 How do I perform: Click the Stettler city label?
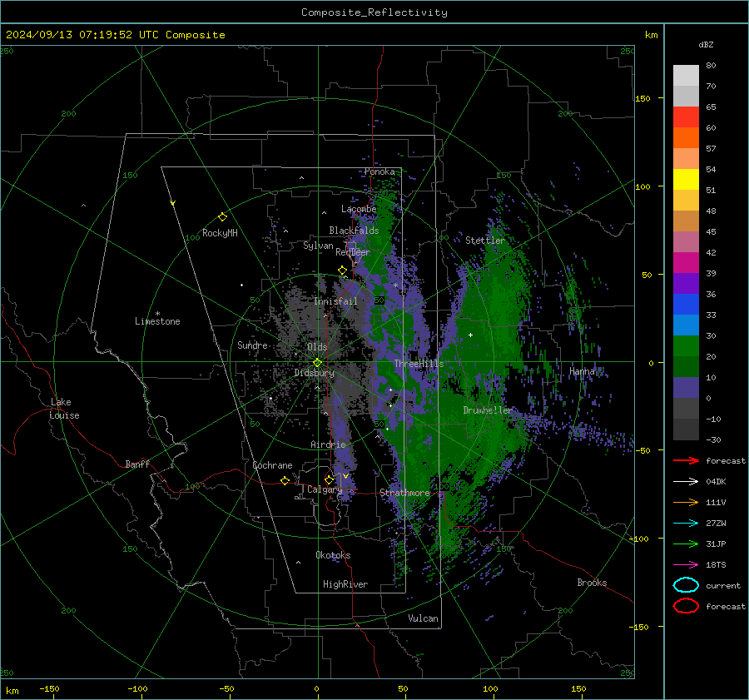[x=485, y=241]
